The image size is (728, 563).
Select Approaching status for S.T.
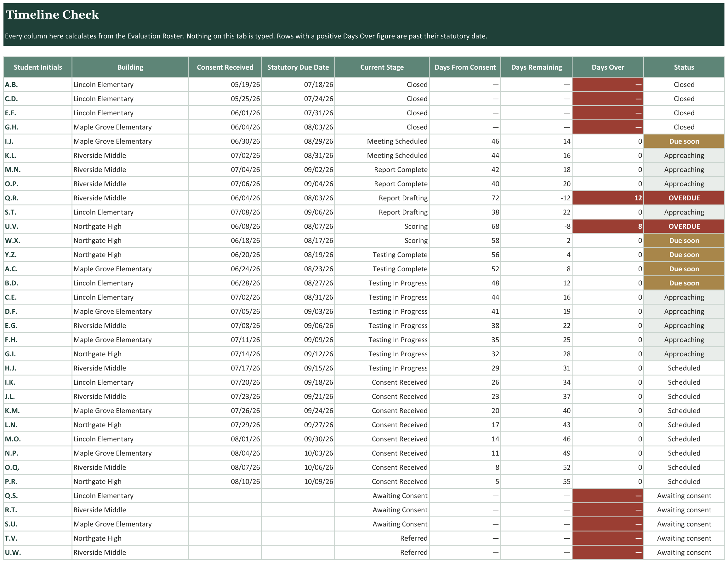(684, 212)
